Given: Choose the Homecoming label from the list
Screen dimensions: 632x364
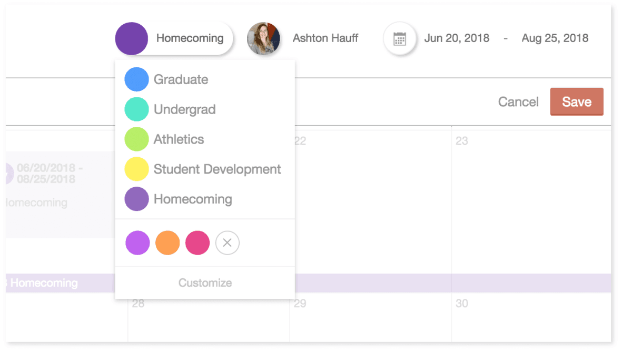Looking at the screenshot, I should (x=193, y=199).
